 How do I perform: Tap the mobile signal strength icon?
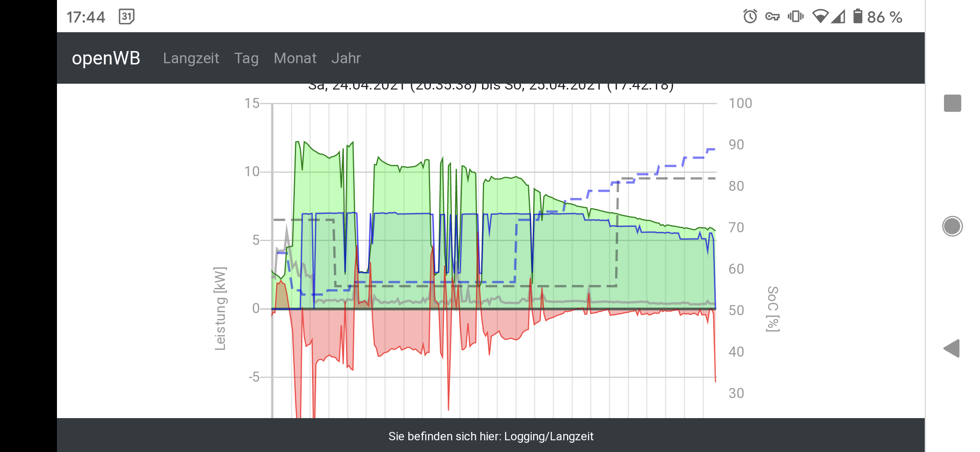coord(839,17)
